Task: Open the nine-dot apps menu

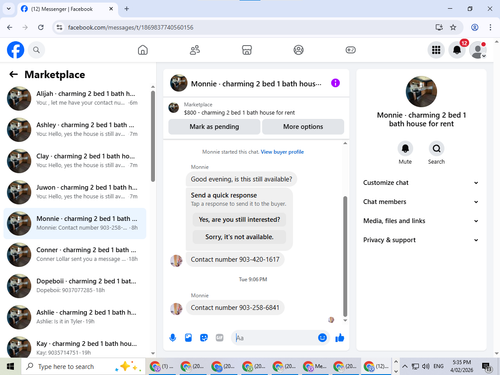Action: [436, 50]
